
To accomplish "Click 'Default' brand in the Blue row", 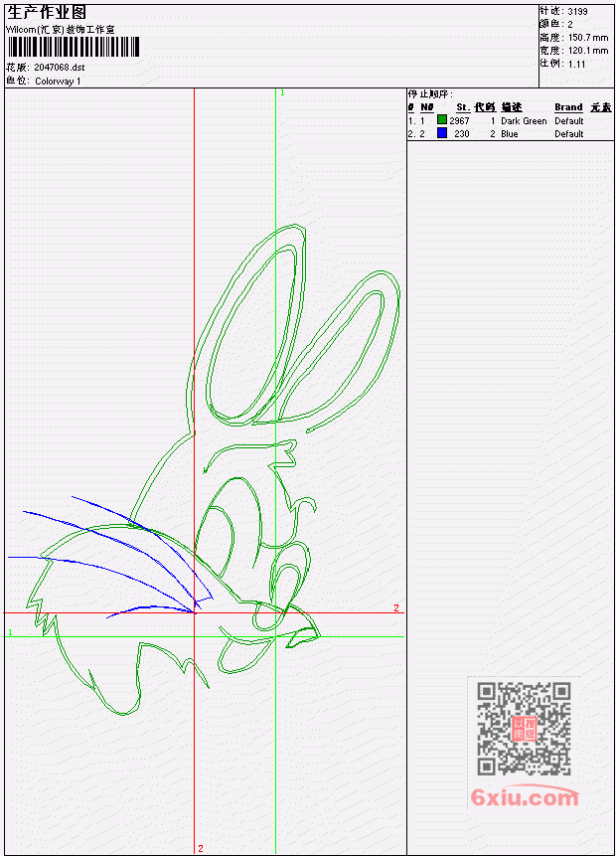I will [x=569, y=134].
